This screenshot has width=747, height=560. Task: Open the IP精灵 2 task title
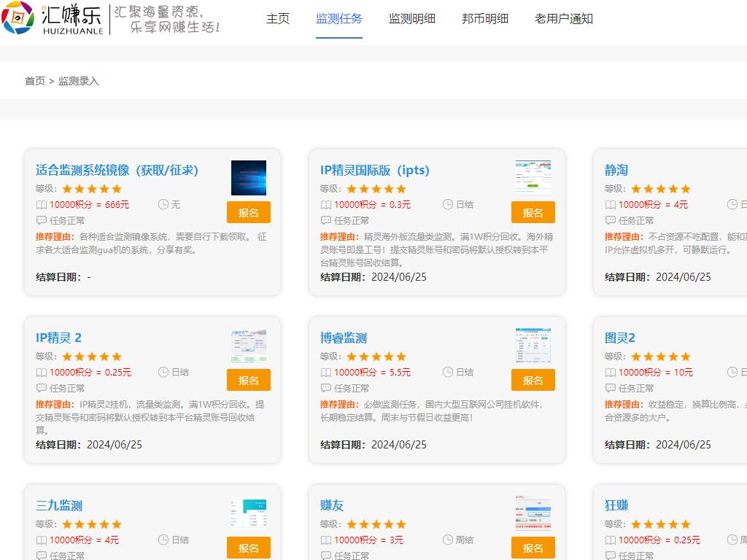point(58,338)
